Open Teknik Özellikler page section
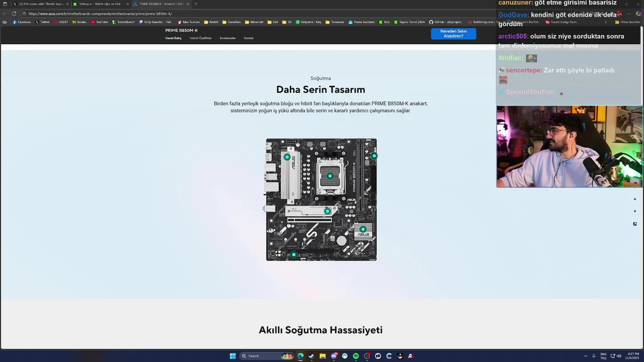The width and height of the screenshot is (644, 362). pos(200,38)
